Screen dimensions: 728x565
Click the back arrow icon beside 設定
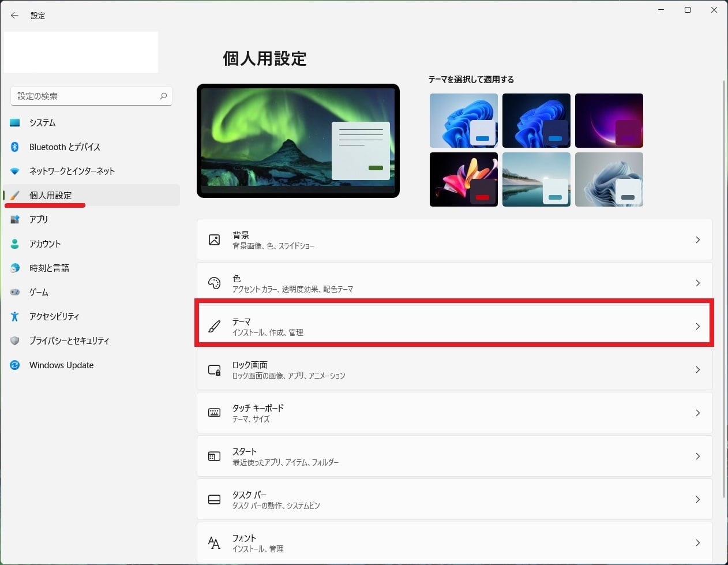tap(14, 16)
